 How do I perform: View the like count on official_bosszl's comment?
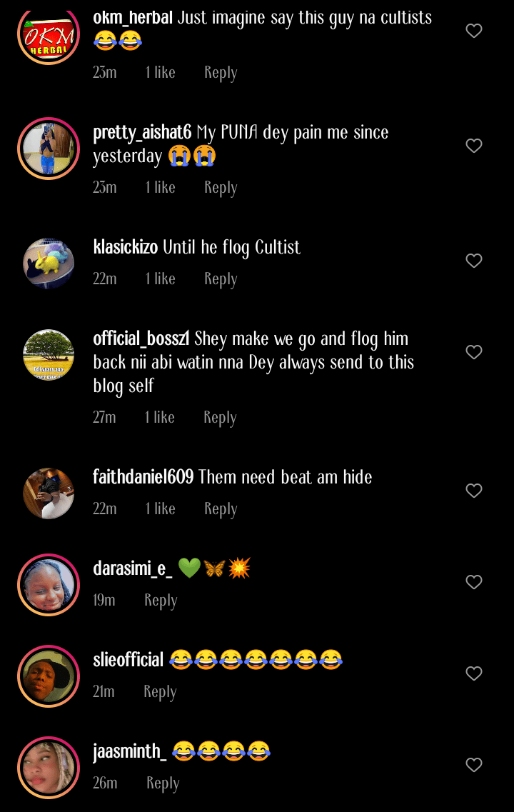coord(160,418)
